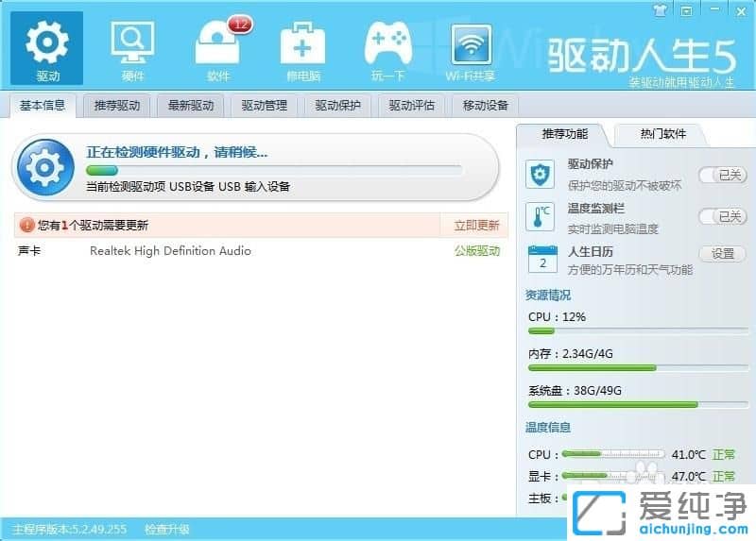
Task: Click the 公版驱动 label for Realtek audio
Action: (477, 251)
